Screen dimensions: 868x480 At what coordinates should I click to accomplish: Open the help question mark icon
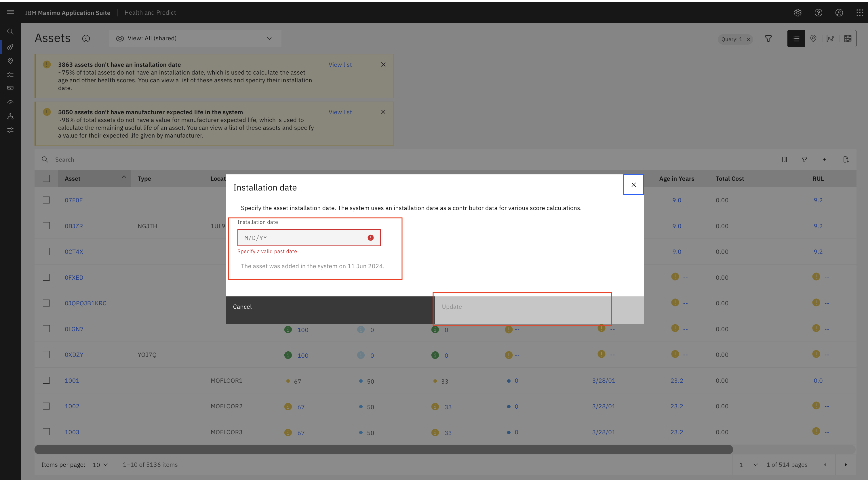[x=818, y=13]
